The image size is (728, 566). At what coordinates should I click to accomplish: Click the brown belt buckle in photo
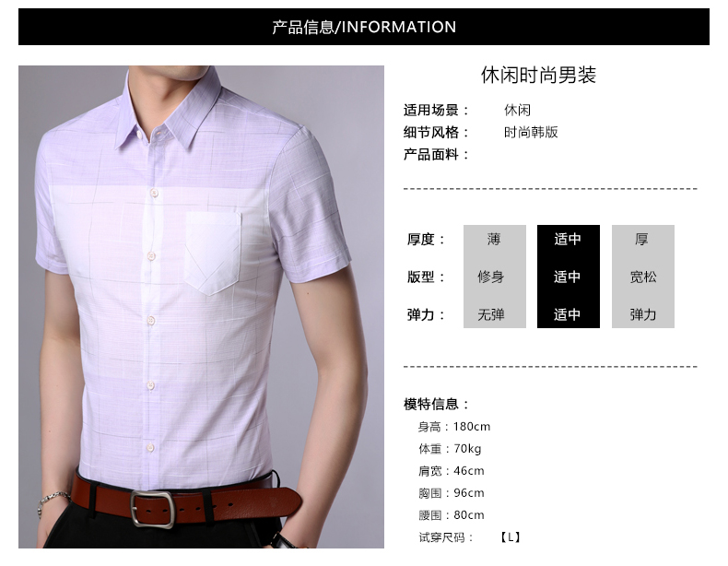(152, 509)
